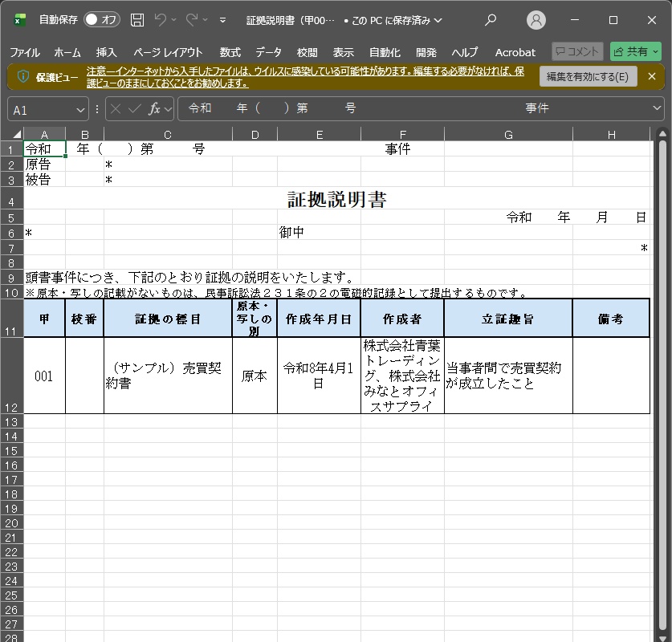Click the 保護ビュー shield icon

[x=22, y=75]
